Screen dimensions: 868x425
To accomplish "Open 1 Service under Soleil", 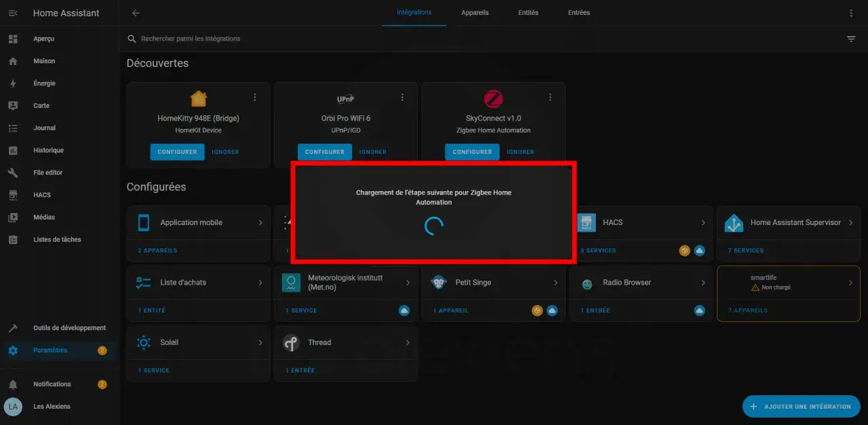I will click(154, 371).
